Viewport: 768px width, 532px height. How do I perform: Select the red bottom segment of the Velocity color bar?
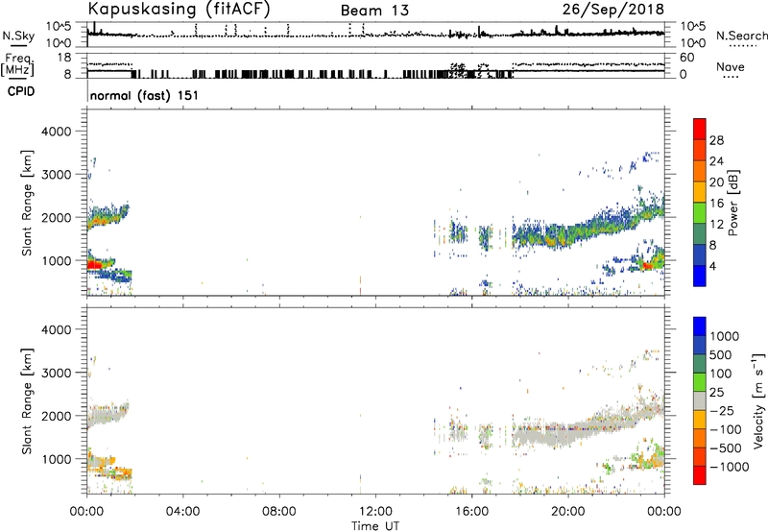(x=700, y=475)
